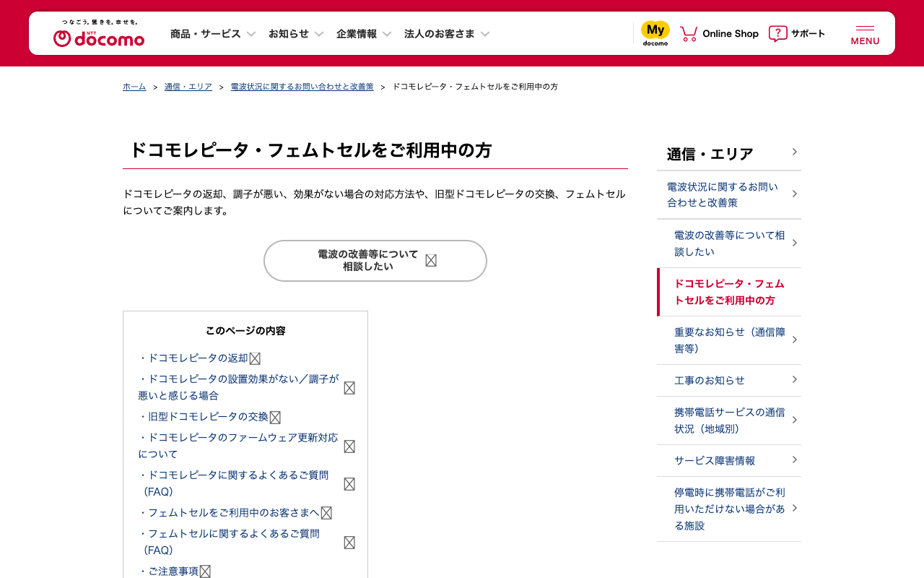Open the MENU hamburger icon
Viewport: 924px width, 578px height.
click(x=865, y=35)
